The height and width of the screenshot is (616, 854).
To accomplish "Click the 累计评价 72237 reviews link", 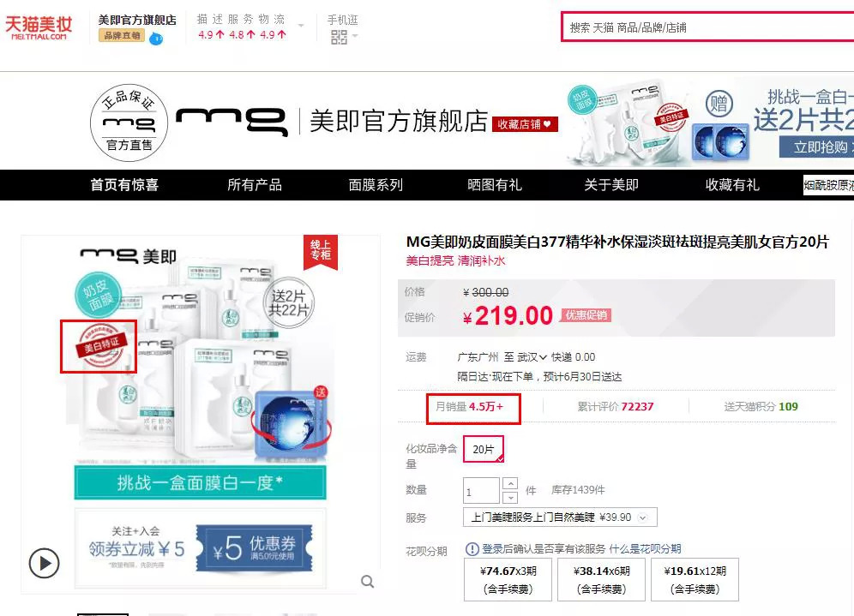I will tap(616, 406).
